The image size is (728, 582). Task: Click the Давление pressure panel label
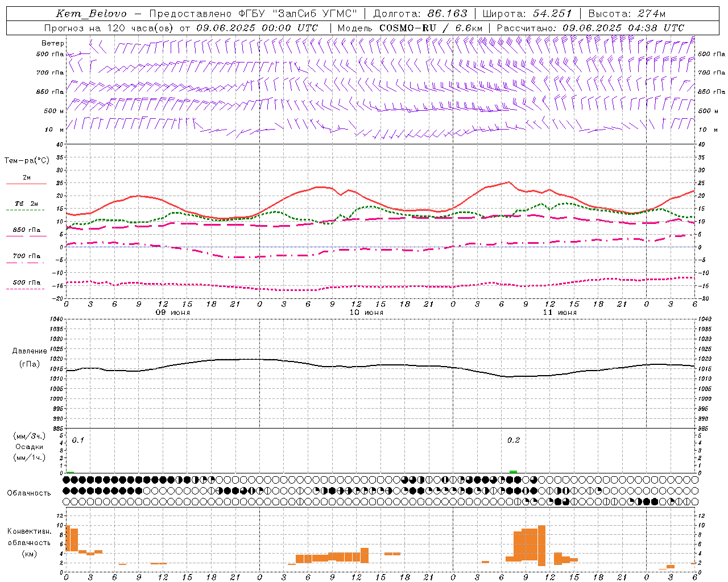[30, 351]
